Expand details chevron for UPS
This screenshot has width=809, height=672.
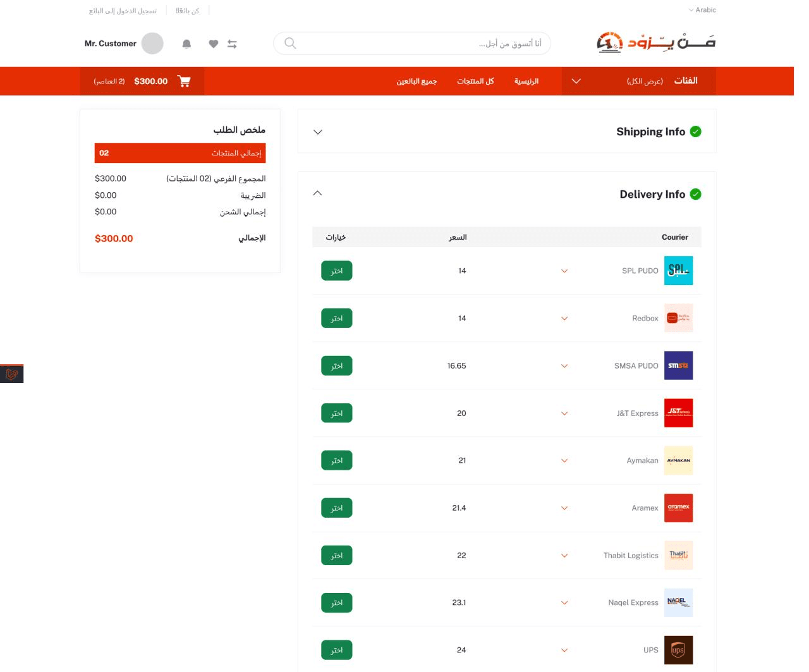tap(564, 650)
